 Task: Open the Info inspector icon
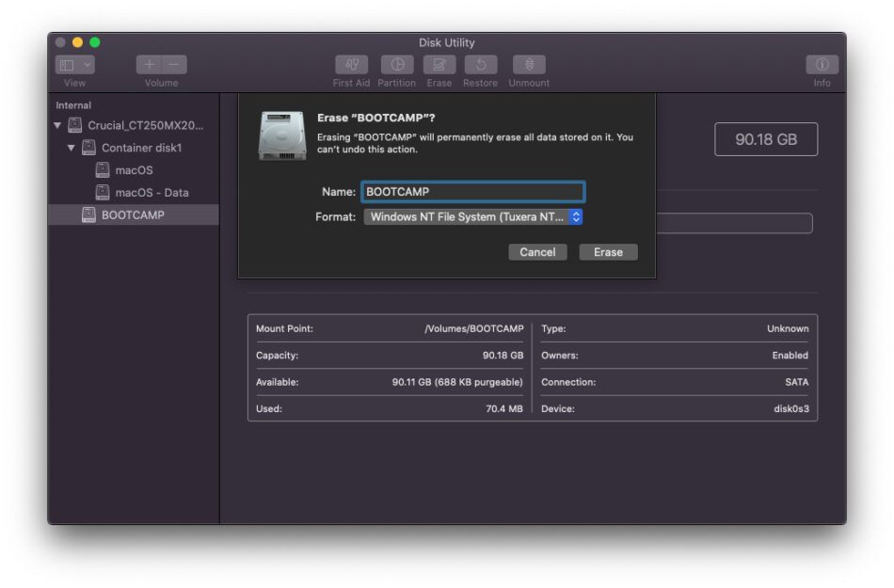click(x=822, y=65)
